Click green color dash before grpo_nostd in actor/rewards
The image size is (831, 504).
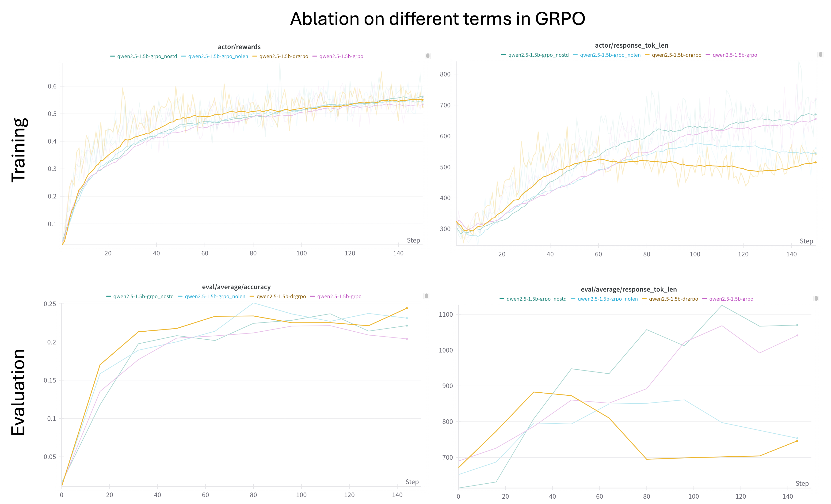point(113,56)
